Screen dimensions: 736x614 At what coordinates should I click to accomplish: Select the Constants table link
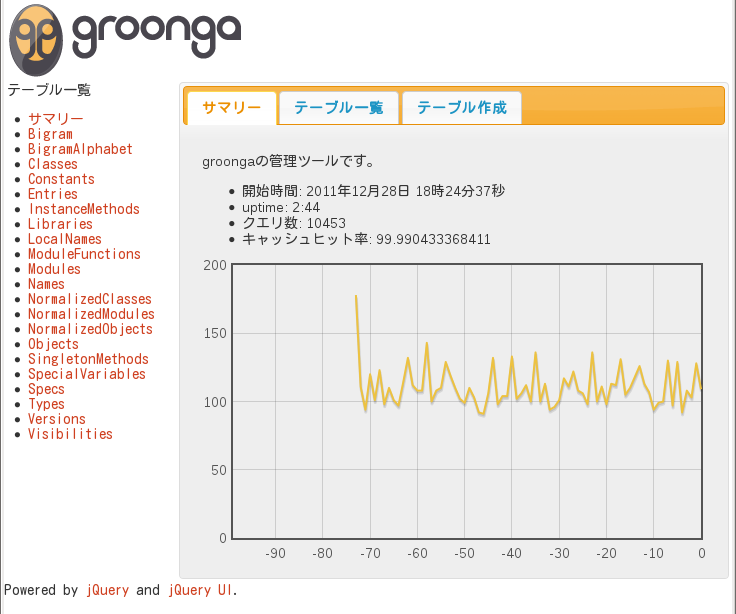pos(61,179)
